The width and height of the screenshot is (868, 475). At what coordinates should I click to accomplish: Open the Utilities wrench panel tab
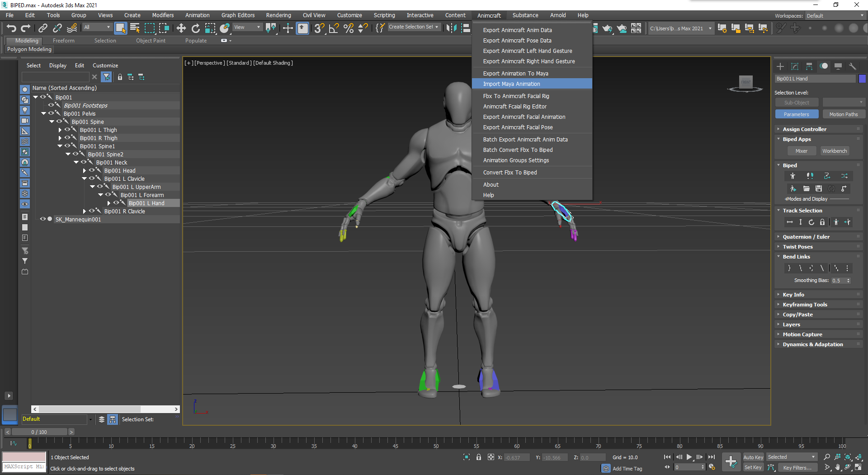[x=853, y=66]
